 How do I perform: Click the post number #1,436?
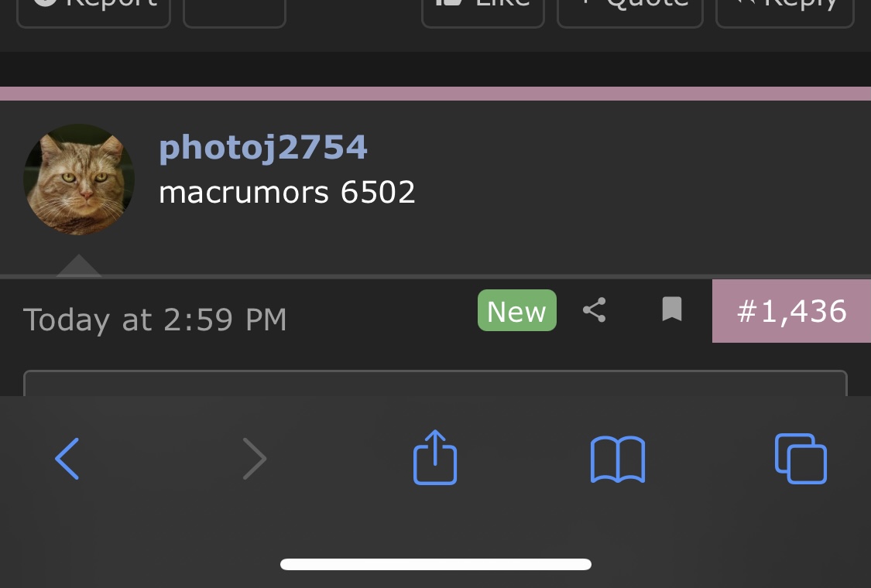coord(791,311)
